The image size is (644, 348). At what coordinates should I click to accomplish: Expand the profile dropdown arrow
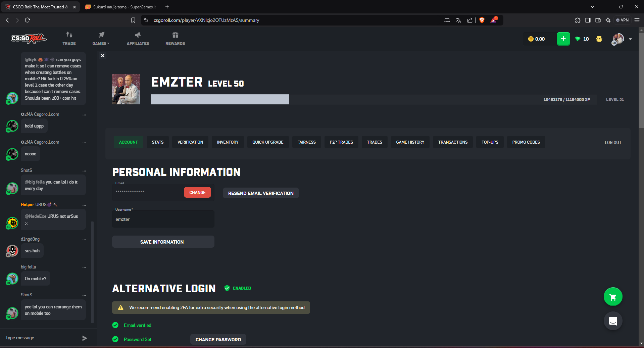[630, 39]
